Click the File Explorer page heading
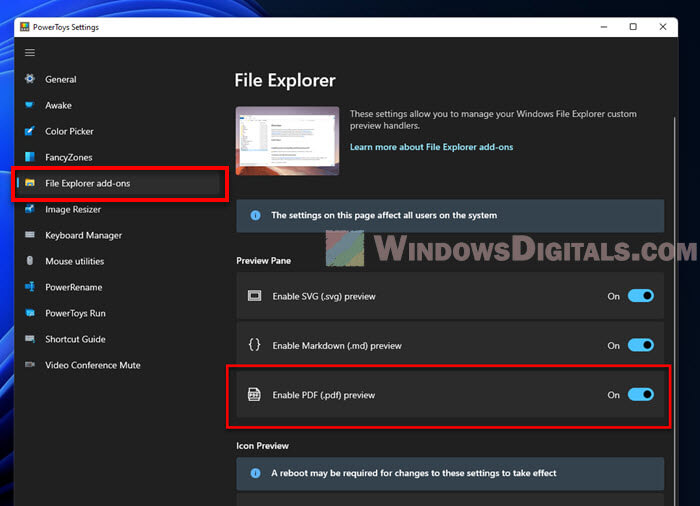This screenshot has height=506, width=700. click(285, 80)
